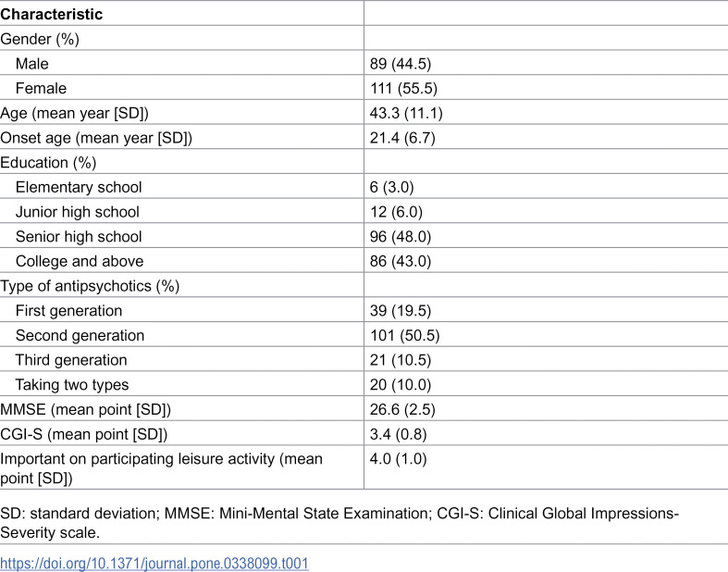Click the Elementary school row label

point(79,187)
